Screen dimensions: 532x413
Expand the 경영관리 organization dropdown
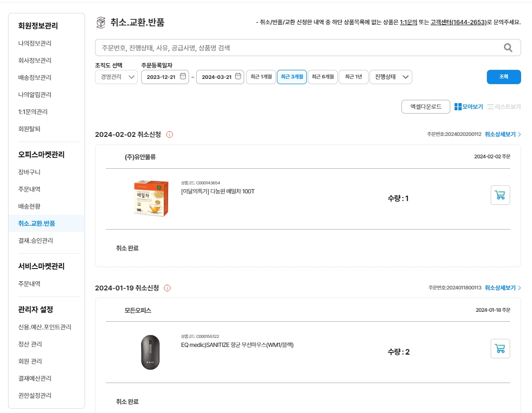pyautogui.click(x=116, y=77)
